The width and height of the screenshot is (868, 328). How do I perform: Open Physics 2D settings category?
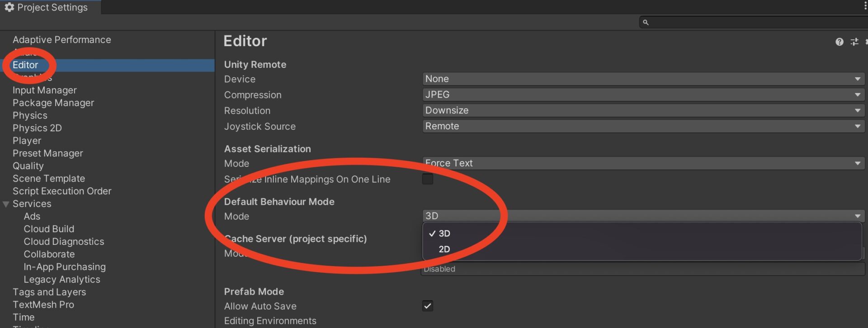pos(37,128)
